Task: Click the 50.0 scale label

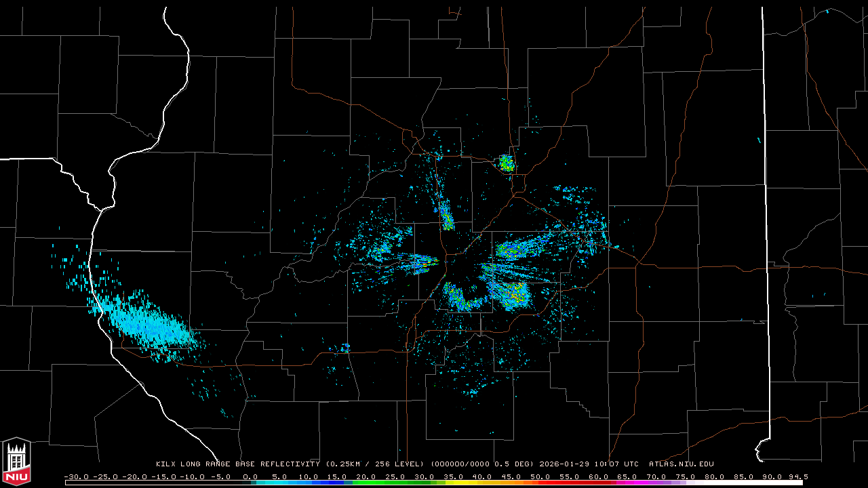Action: (540, 476)
